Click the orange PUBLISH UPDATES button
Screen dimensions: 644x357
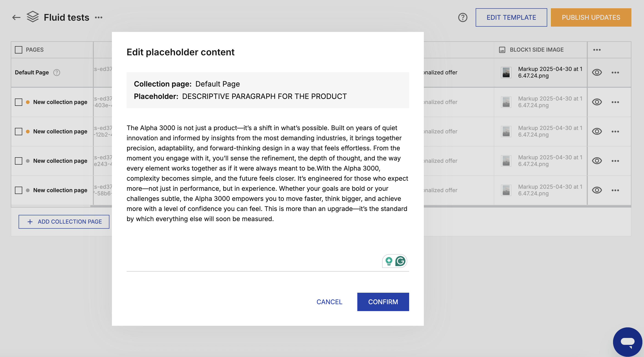591,17
